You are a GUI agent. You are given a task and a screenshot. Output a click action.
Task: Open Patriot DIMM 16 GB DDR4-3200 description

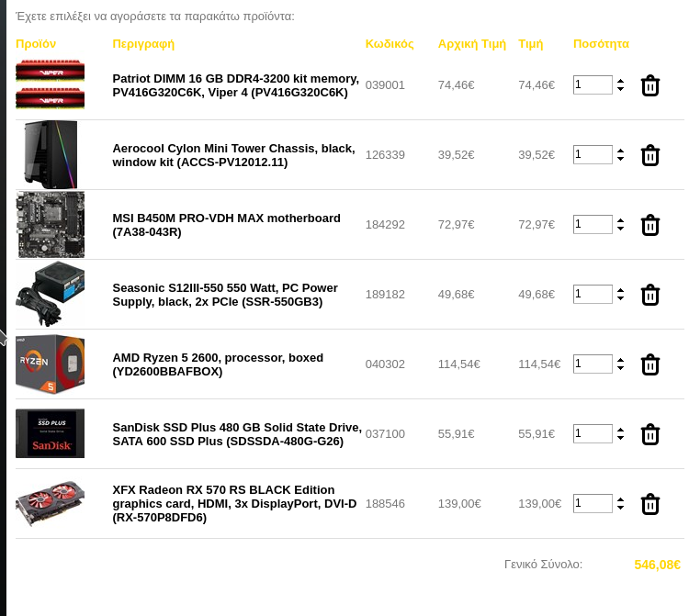(235, 85)
